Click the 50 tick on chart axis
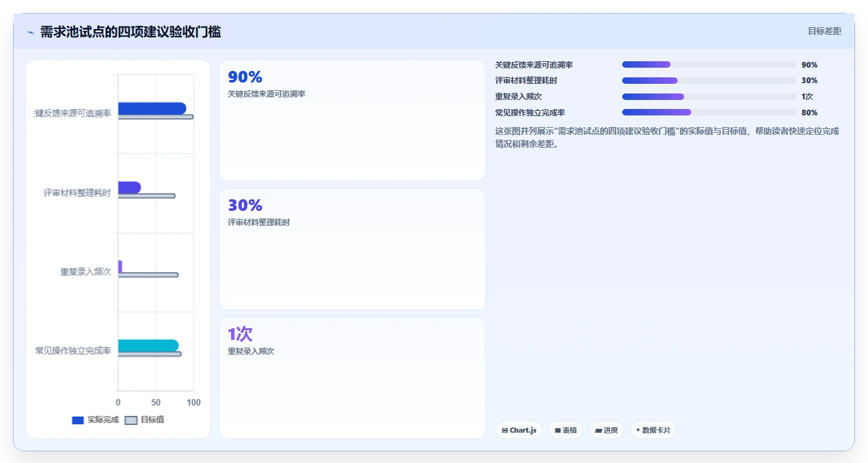 pyautogui.click(x=156, y=402)
